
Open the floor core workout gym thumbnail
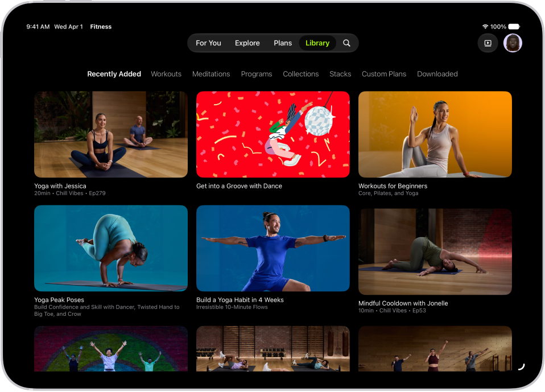coord(273,349)
